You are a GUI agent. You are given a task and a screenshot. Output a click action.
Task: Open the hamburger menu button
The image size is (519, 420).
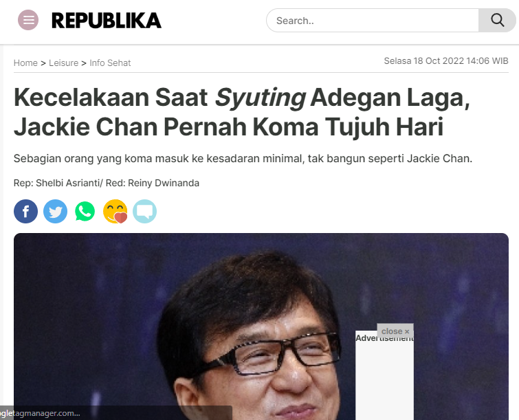28,20
